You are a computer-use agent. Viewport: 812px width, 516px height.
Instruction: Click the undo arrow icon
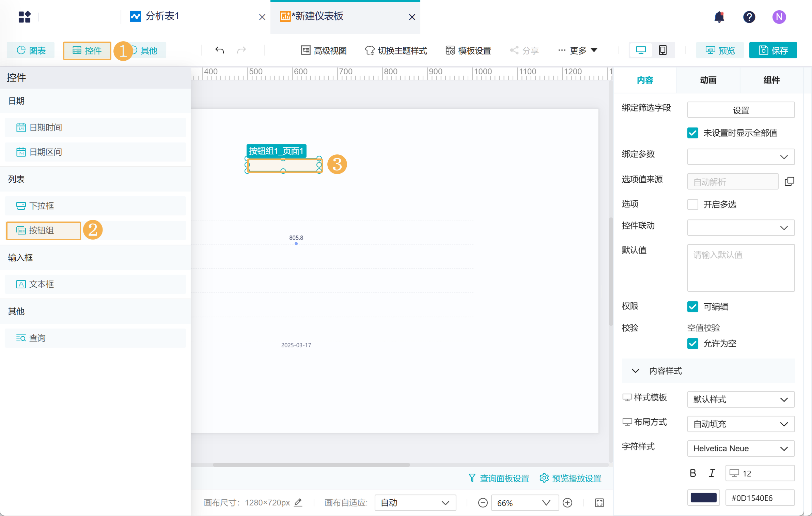[x=220, y=50]
